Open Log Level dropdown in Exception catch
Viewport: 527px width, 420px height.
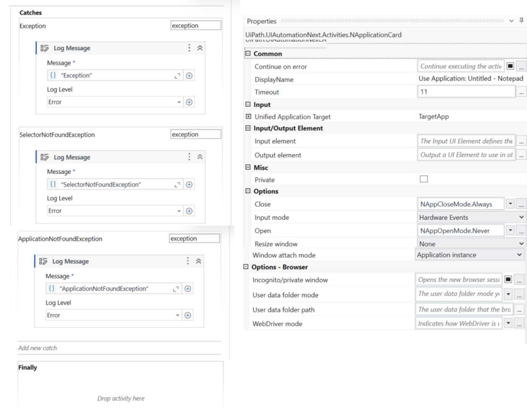115,102
